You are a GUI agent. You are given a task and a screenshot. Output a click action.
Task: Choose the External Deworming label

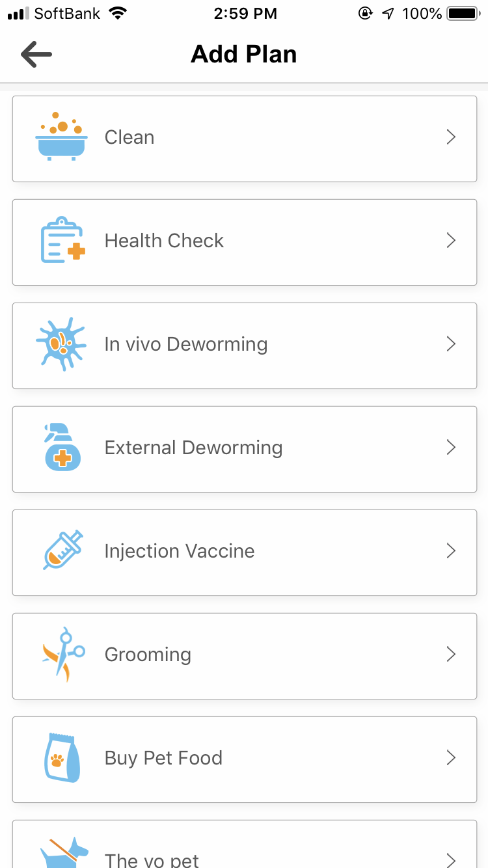193,448
